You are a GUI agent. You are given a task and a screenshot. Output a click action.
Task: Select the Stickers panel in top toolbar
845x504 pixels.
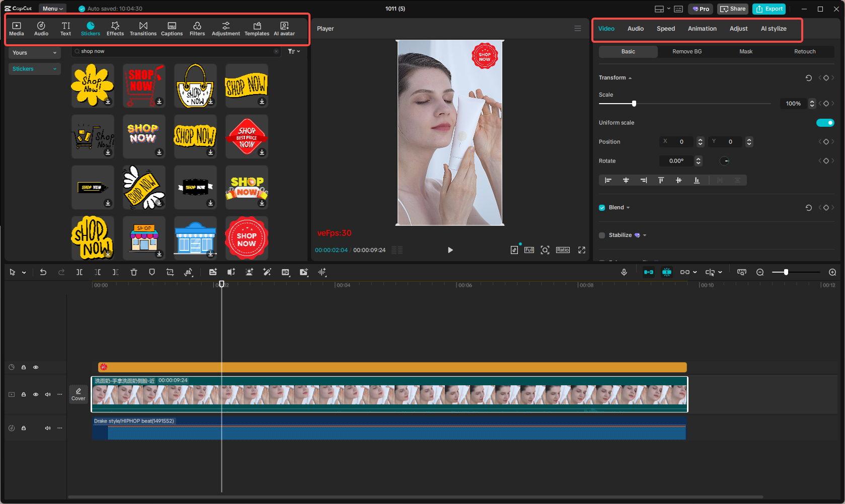[91, 28]
